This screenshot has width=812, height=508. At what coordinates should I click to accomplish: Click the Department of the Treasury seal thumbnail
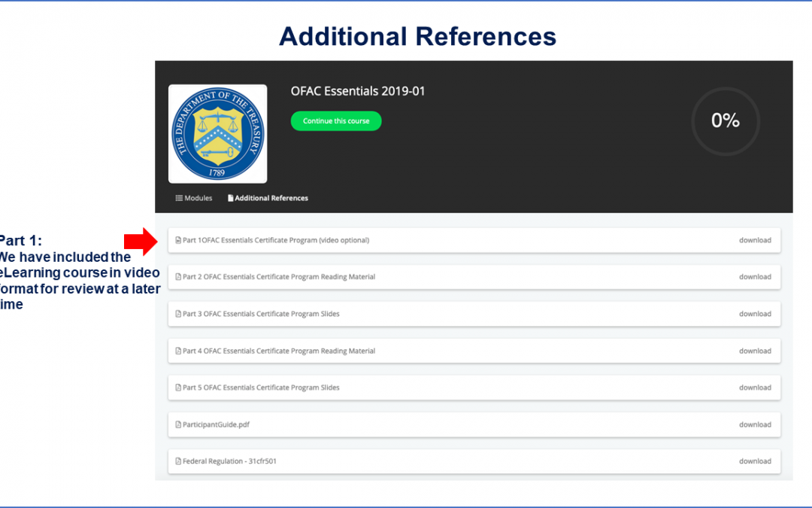point(217,134)
